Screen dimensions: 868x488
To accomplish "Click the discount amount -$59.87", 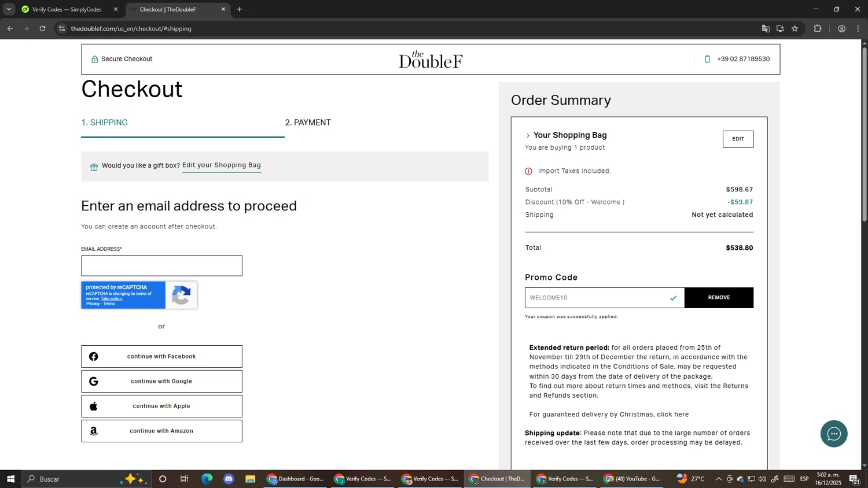I will point(740,202).
